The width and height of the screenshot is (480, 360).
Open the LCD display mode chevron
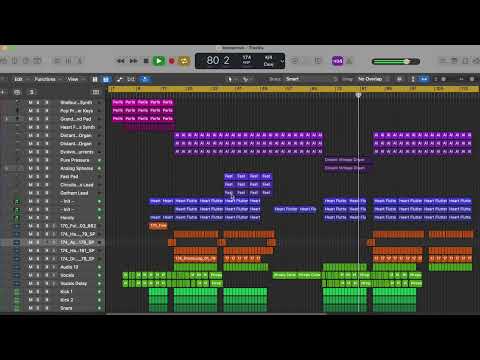point(282,61)
